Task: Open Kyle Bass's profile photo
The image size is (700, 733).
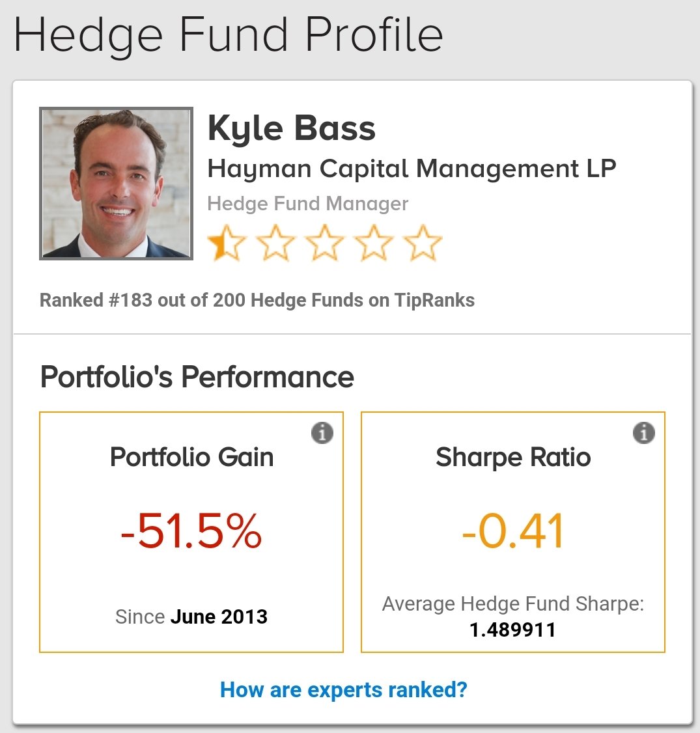Action: click(x=117, y=184)
